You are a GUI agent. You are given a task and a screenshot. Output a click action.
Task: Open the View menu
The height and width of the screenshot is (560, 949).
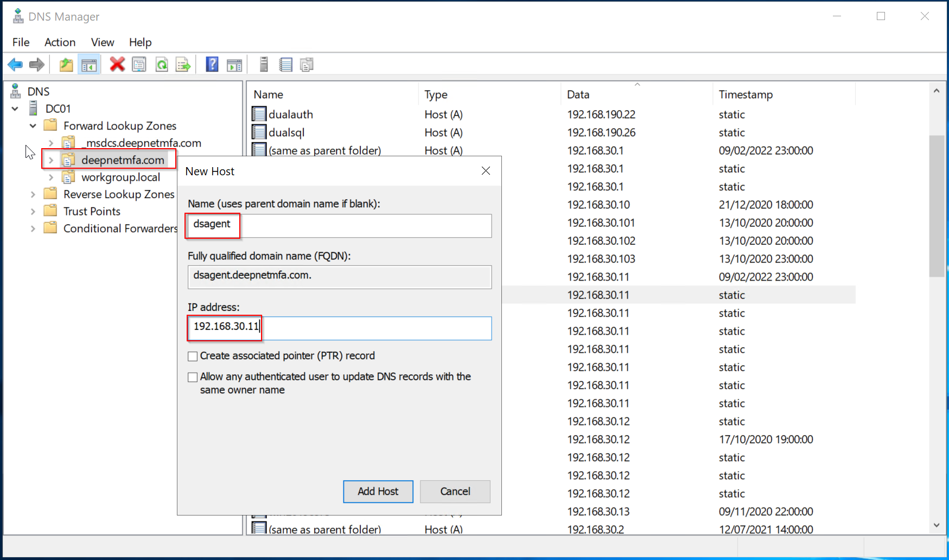point(102,42)
